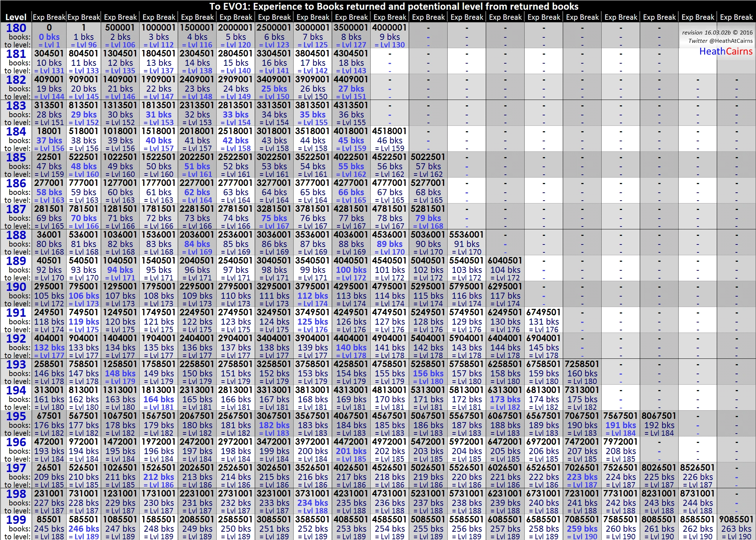Click the 0 bks cell
The height and width of the screenshot is (540, 756).
tap(49, 37)
